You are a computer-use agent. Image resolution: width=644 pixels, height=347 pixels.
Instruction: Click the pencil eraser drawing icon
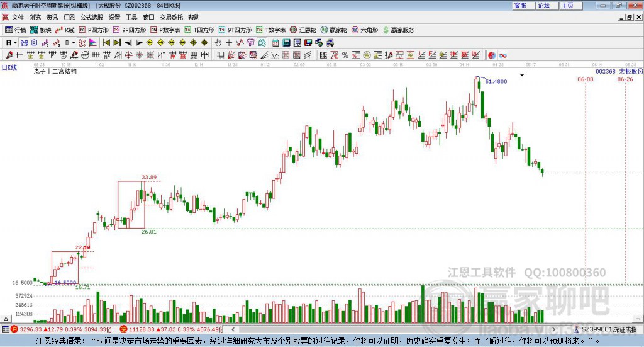coord(9,55)
